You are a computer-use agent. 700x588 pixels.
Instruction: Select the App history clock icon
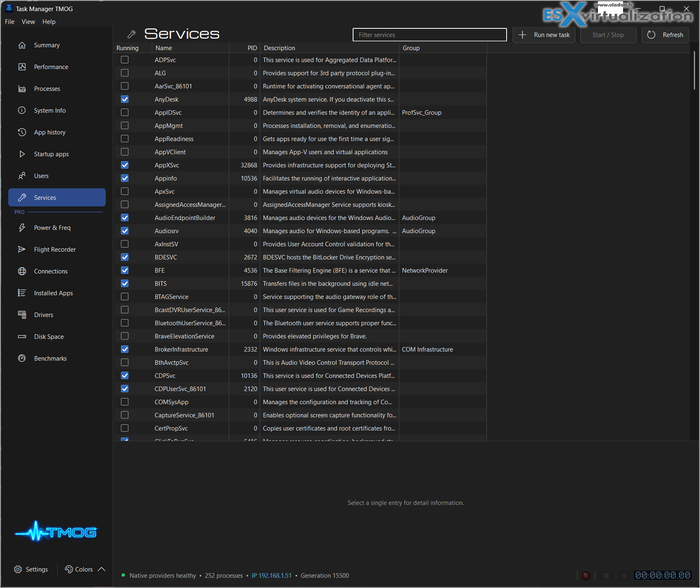click(x=22, y=132)
